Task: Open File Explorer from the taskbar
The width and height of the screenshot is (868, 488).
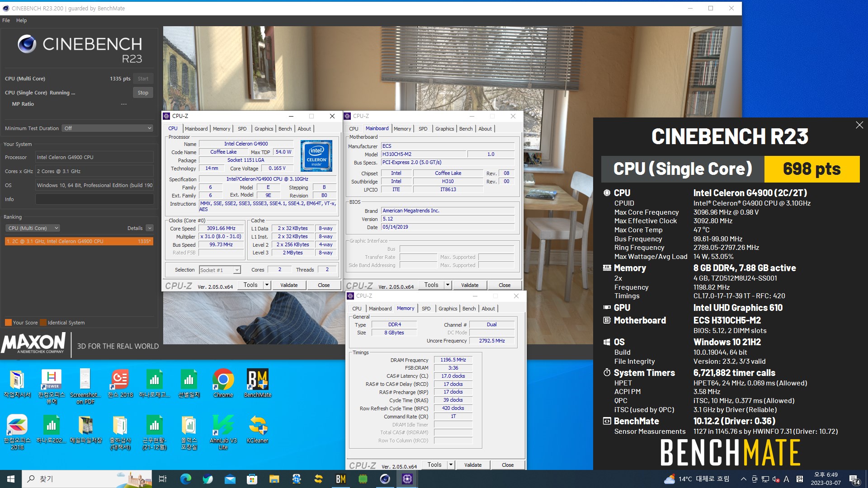Action: click(x=274, y=479)
